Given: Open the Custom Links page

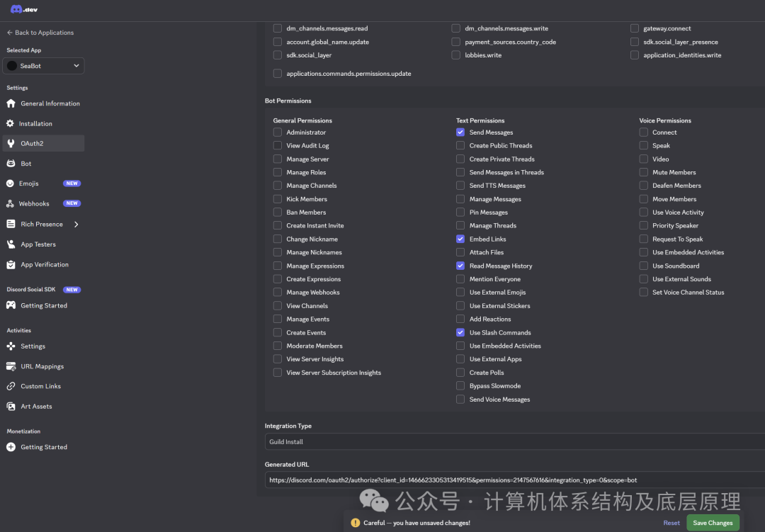Looking at the screenshot, I should [43, 386].
